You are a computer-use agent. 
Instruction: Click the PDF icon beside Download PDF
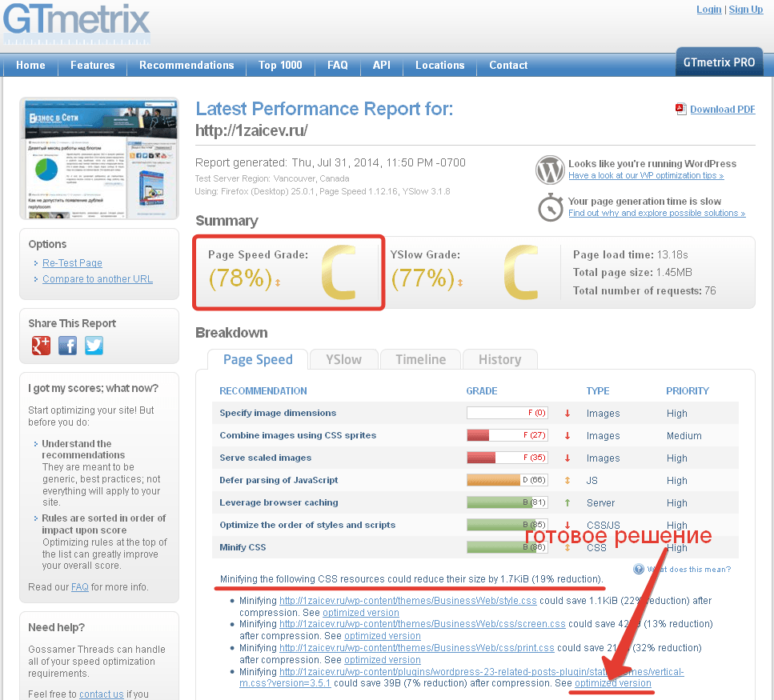(x=681, y=109)
